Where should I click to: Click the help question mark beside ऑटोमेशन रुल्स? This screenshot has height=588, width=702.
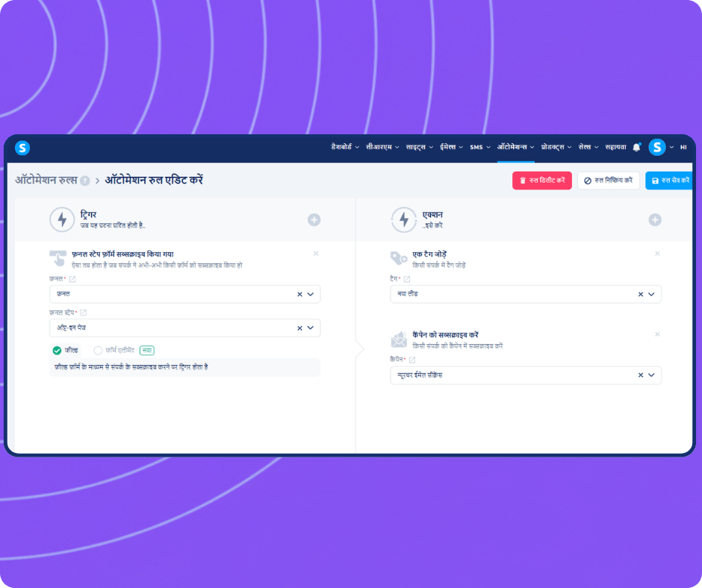84,181
